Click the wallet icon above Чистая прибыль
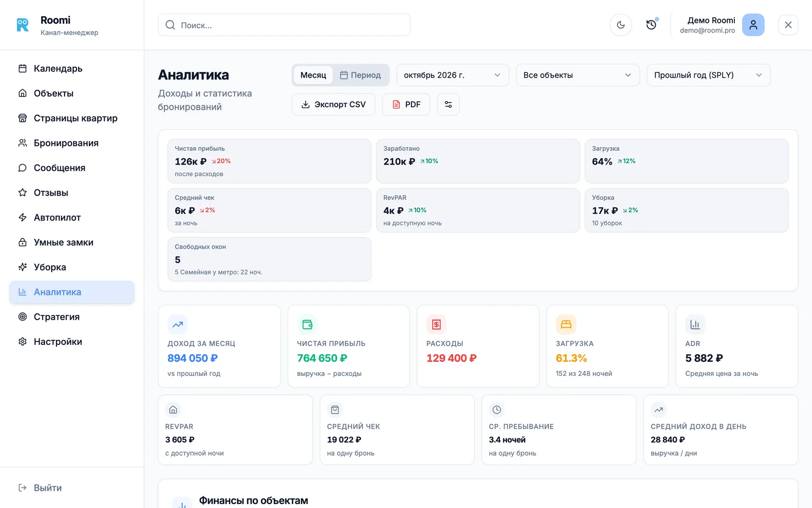This screenshot has width=812, height=508. (x=307, y=325)
